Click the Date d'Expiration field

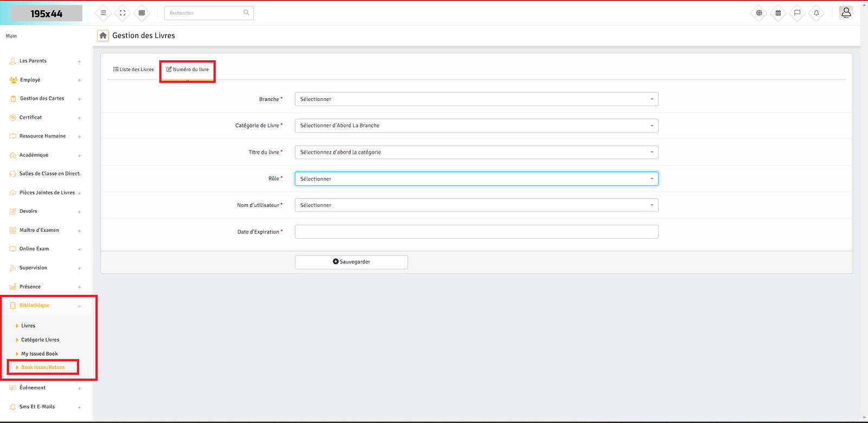[x=476, y=232]
